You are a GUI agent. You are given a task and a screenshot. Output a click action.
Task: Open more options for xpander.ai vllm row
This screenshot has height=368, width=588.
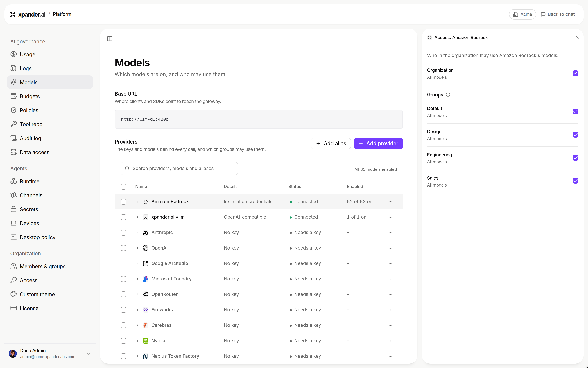click(x=390, y=217)
